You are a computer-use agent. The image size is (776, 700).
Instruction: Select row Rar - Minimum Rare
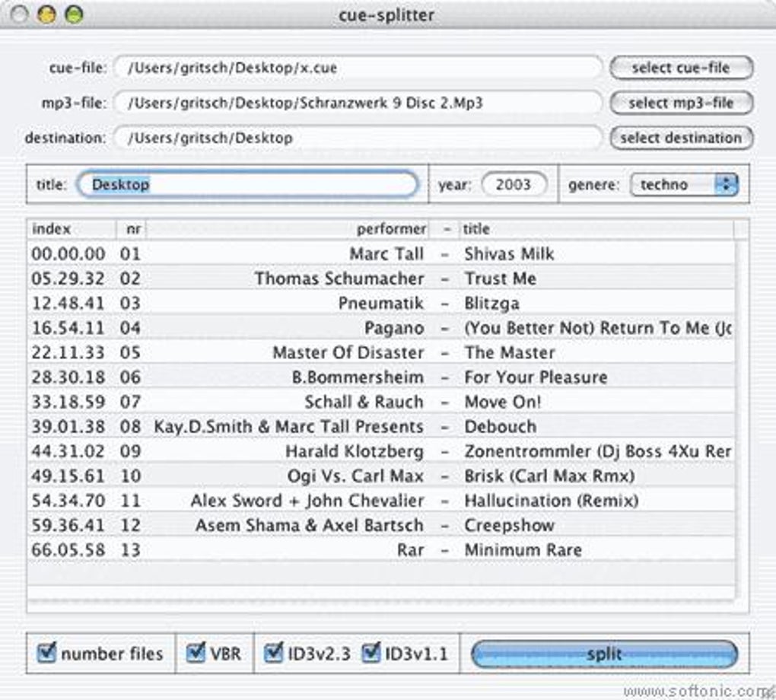click(x=381, y=550)
